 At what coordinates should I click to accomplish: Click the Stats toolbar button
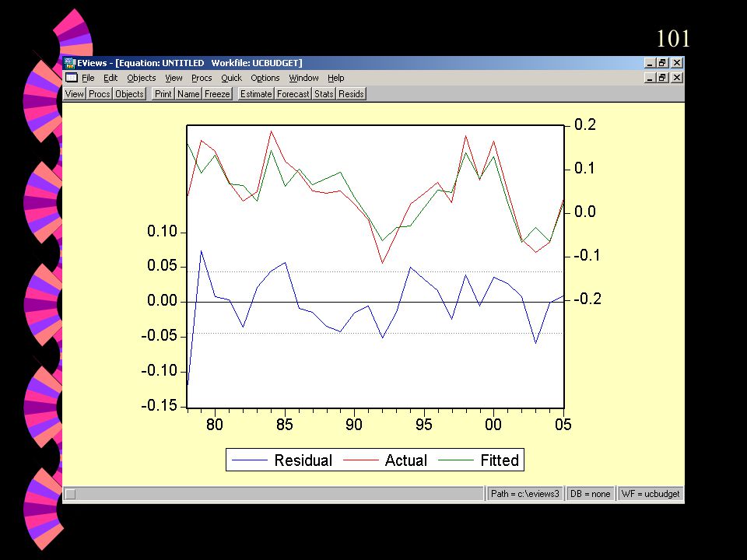324,94
